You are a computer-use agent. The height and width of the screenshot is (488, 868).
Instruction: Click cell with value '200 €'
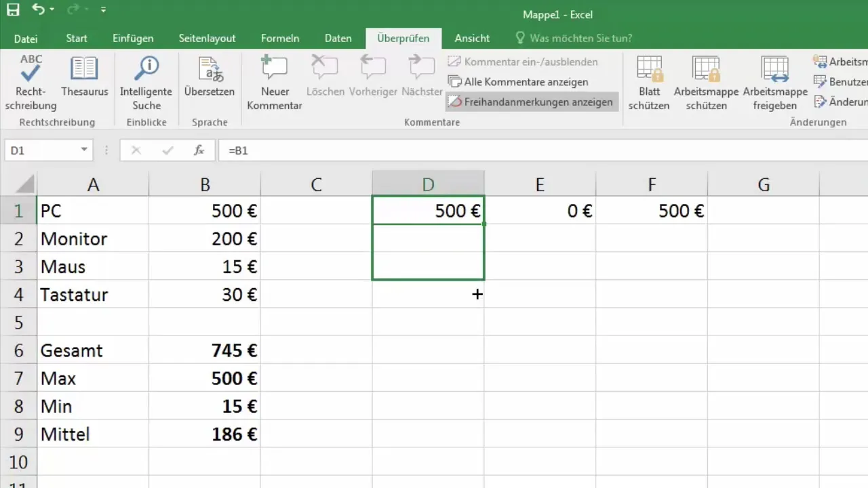(205, 239)
